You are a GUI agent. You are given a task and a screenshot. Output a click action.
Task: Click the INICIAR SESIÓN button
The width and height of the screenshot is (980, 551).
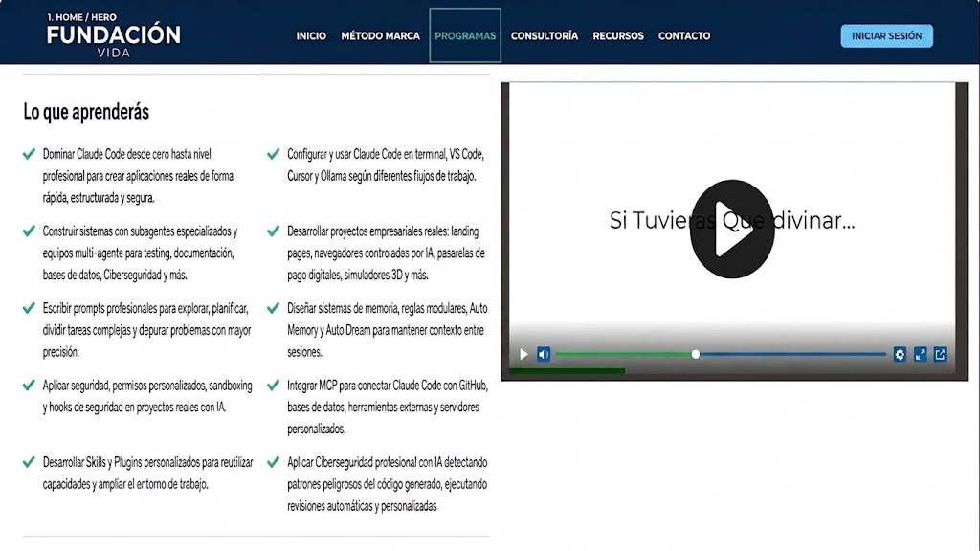pos(886,36)
